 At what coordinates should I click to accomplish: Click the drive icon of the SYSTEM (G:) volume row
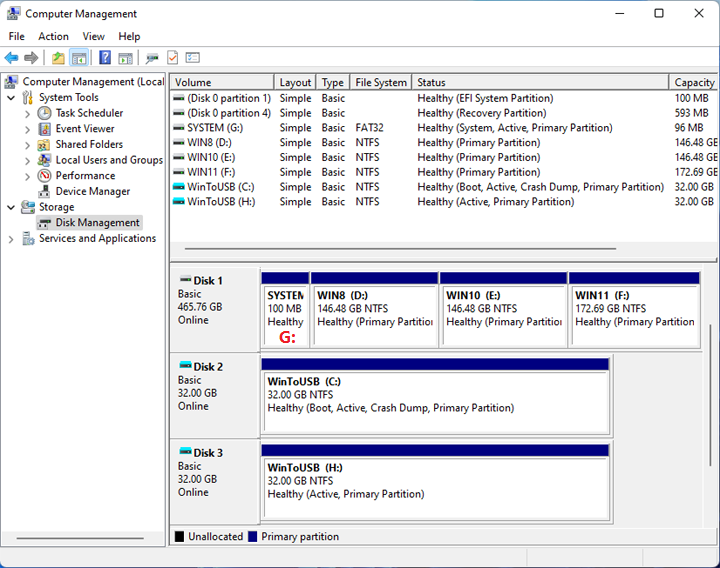[179, 128]
